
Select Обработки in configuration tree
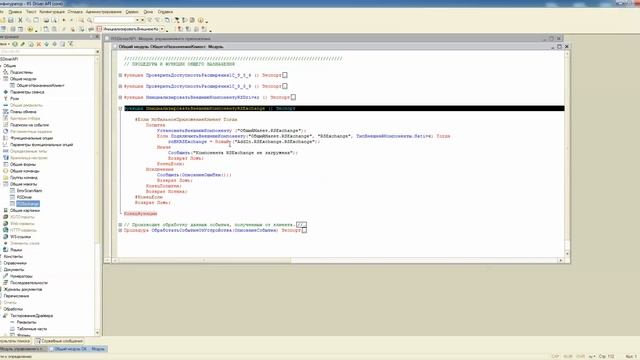(x=13, y=309)
